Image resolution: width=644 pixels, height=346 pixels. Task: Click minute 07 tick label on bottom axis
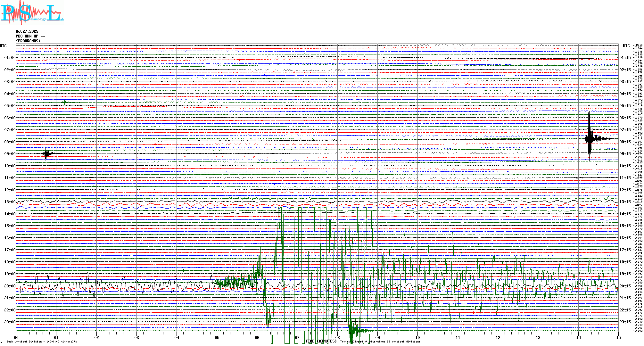pos(297,338)
